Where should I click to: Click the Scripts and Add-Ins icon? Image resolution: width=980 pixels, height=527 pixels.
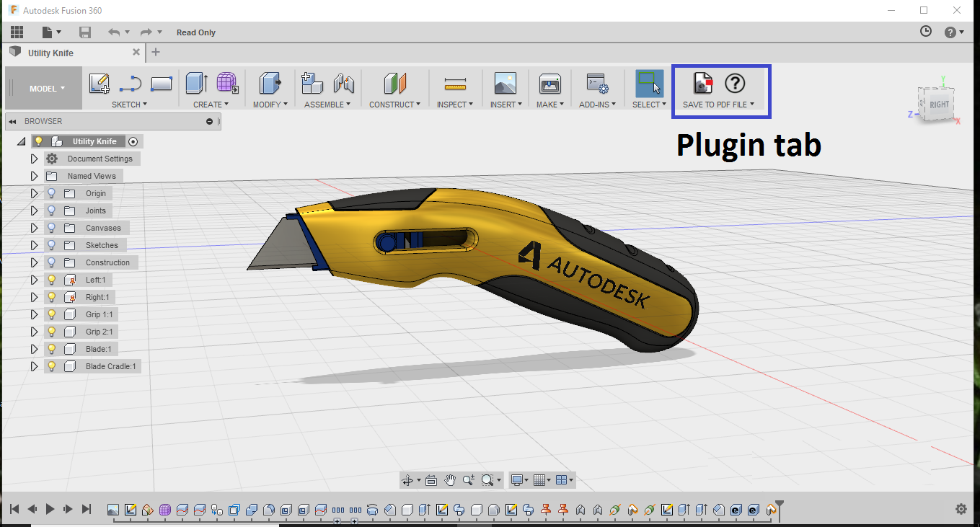click(596, 84)
